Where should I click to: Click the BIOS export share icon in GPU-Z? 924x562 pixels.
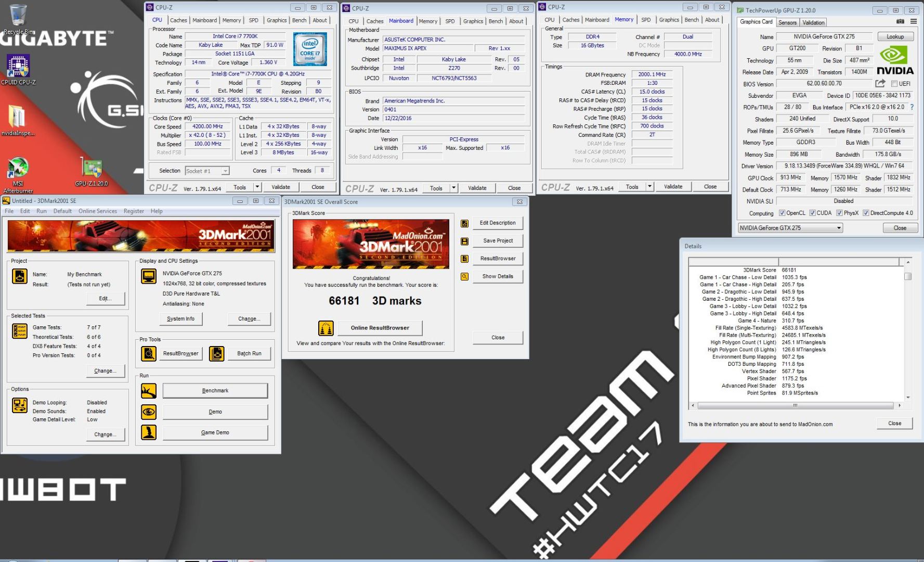pos(880,83)
